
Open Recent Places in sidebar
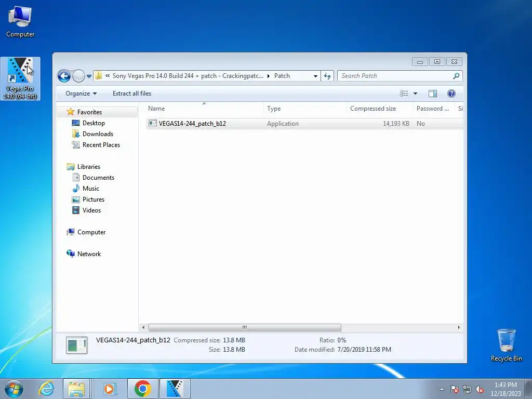tap(101, 144)
